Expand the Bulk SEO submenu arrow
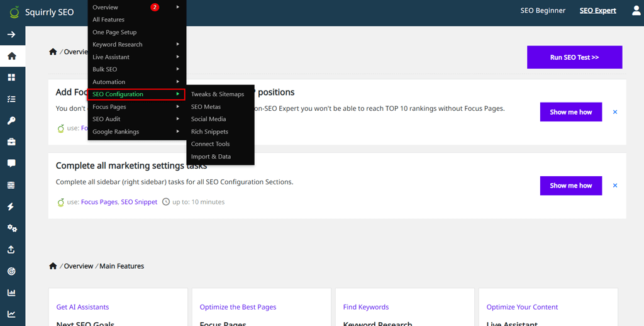 pos(178,69)
